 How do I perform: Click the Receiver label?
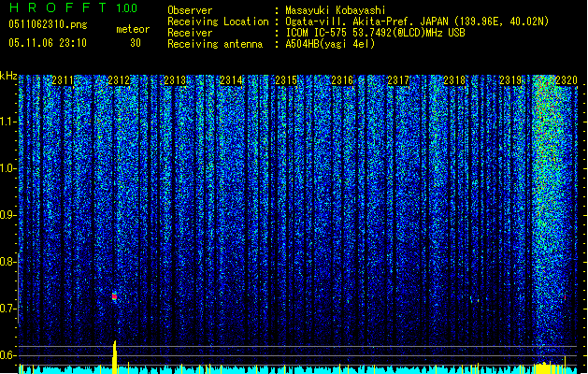pos(190,33)
